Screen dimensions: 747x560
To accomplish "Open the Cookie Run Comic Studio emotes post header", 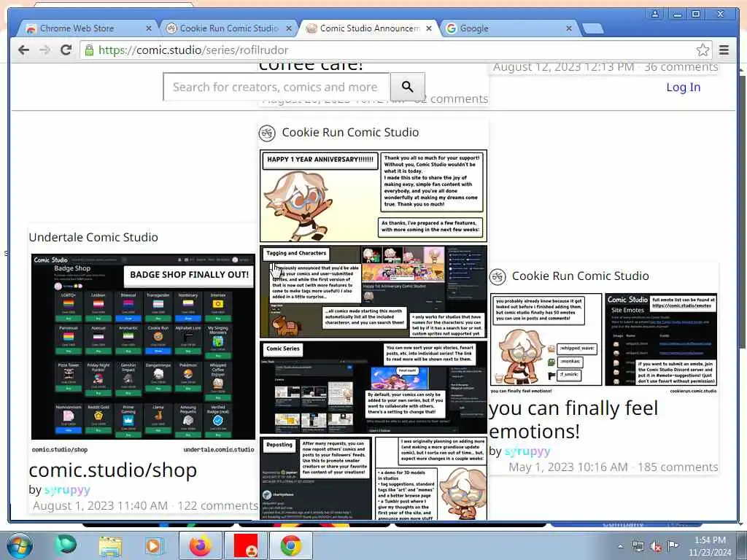I will pyautogui.click(x=580, y=276).
